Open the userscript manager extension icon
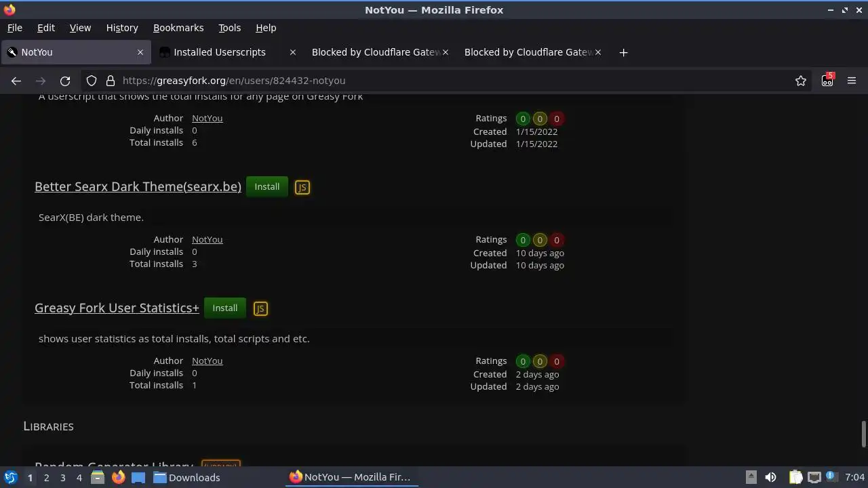 [827, 80]
